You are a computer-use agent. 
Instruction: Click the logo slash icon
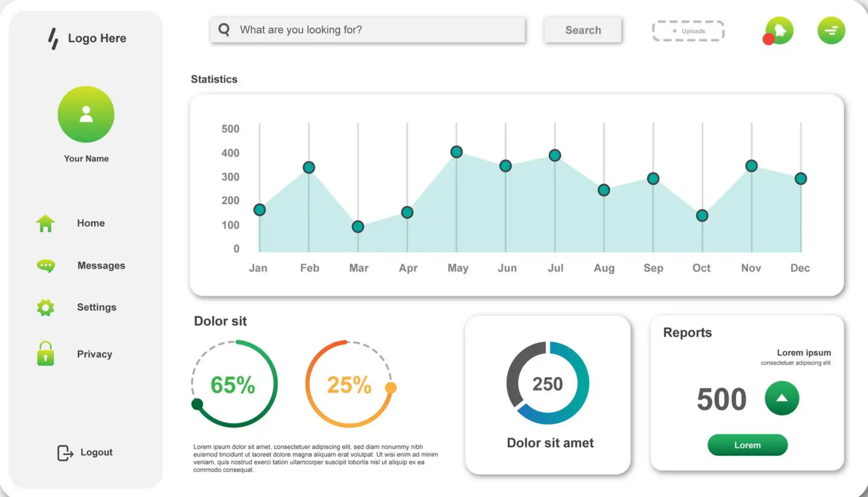pos(53,38)
